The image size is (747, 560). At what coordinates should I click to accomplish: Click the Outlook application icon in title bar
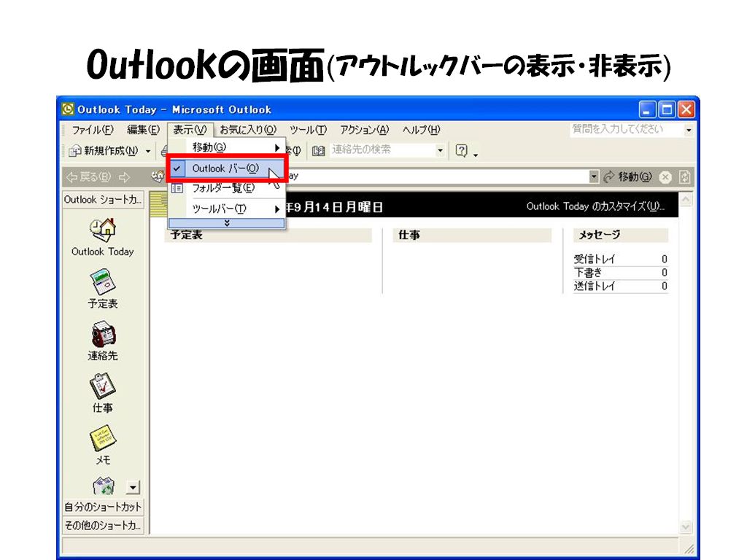pyautogui.click(x=68, y=109)
